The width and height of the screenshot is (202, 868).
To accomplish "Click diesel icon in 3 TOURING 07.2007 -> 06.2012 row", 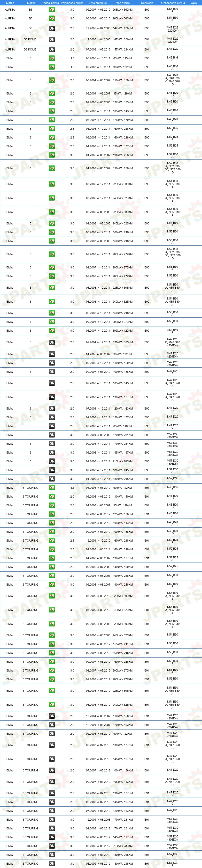I will (52, 770).
